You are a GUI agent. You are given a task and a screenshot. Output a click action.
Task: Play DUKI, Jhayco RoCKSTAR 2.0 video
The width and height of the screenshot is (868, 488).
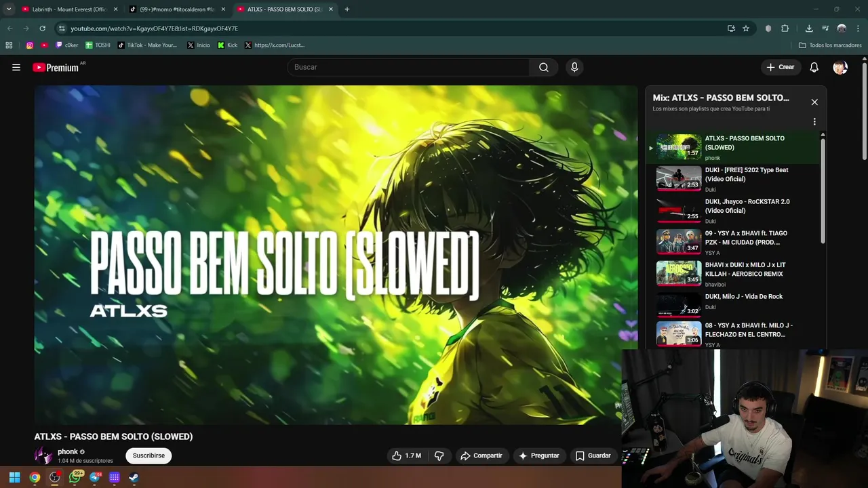point(734,211)
